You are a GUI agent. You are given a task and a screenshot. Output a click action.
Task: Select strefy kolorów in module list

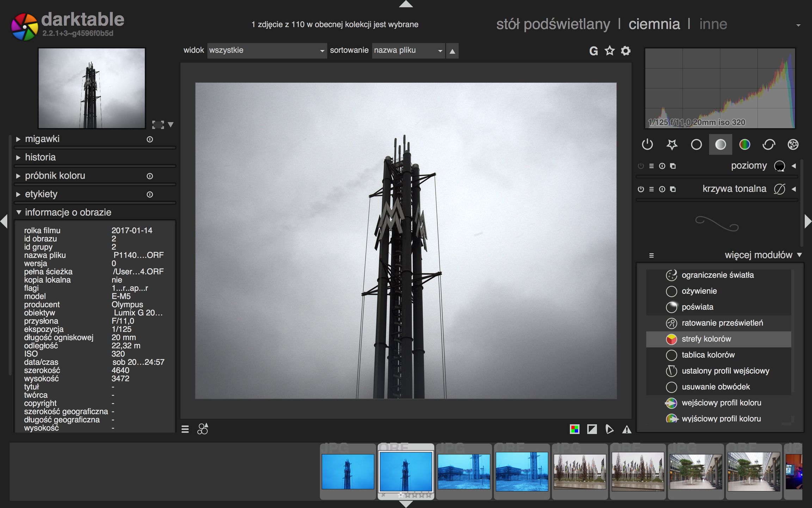[x=706, y=339]
